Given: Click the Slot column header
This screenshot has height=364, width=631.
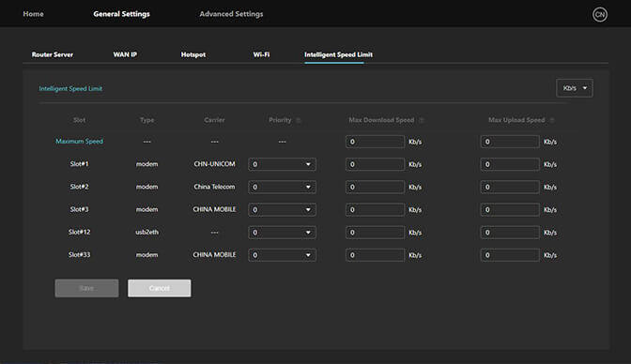Looking at the screenshot, I should click(79, 120).
